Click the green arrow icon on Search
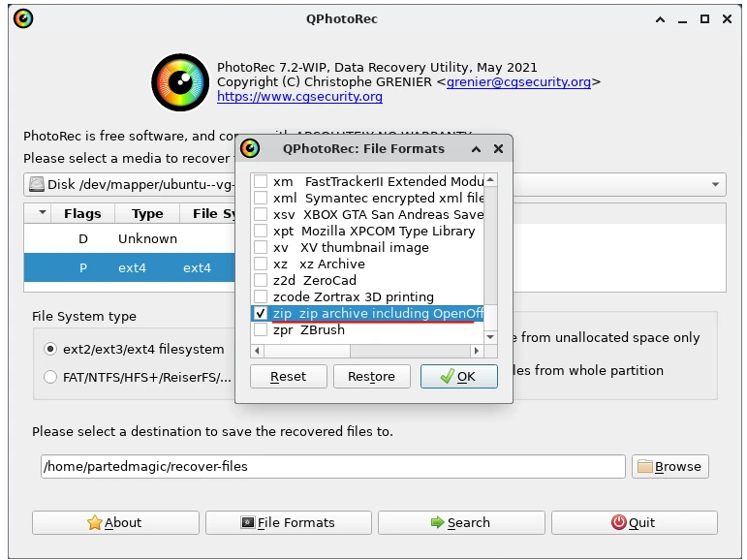 tap(436, 522)
